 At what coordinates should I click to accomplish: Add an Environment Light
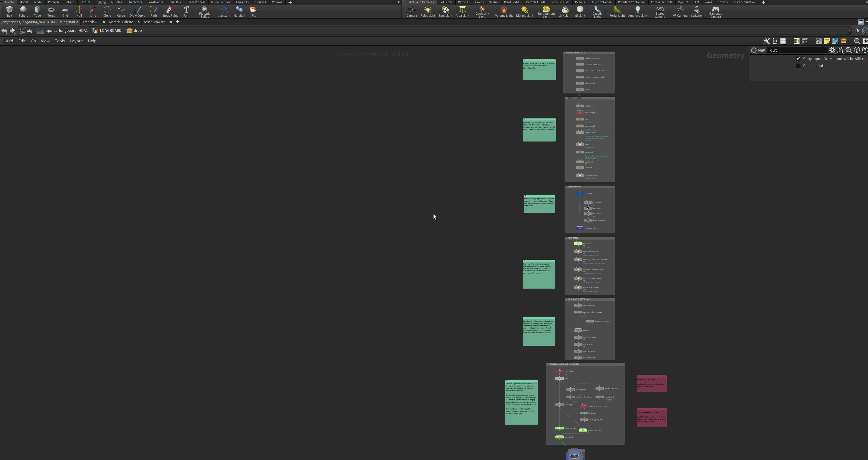coord(546,12)
